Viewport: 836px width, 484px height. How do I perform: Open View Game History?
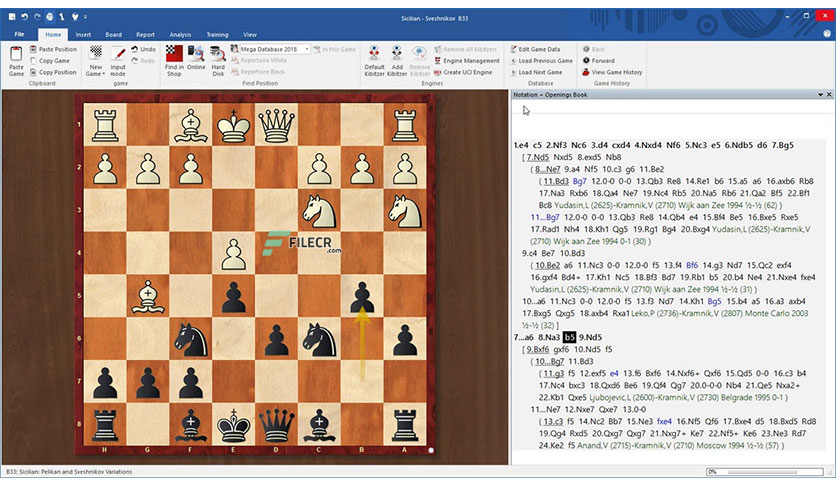click(612, 72)
